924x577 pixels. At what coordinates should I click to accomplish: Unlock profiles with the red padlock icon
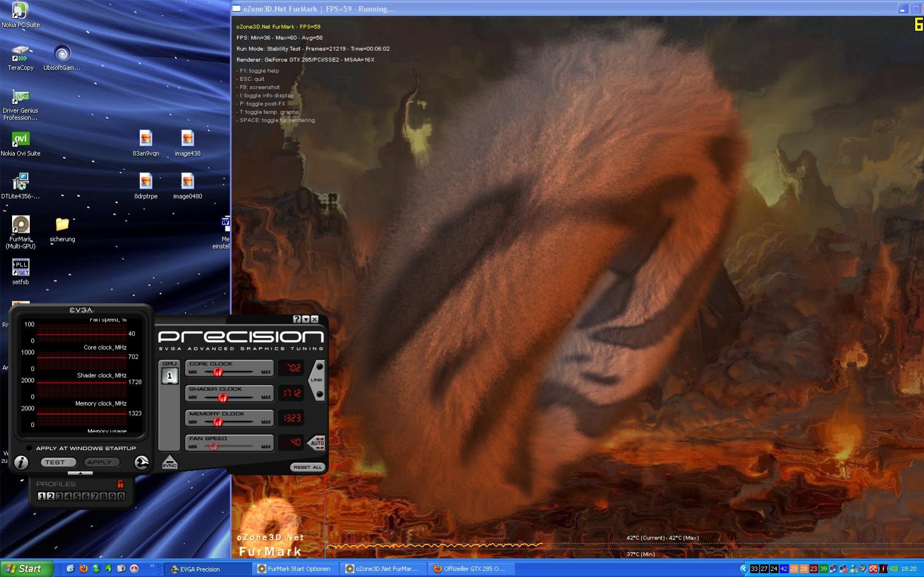point(120,484)
